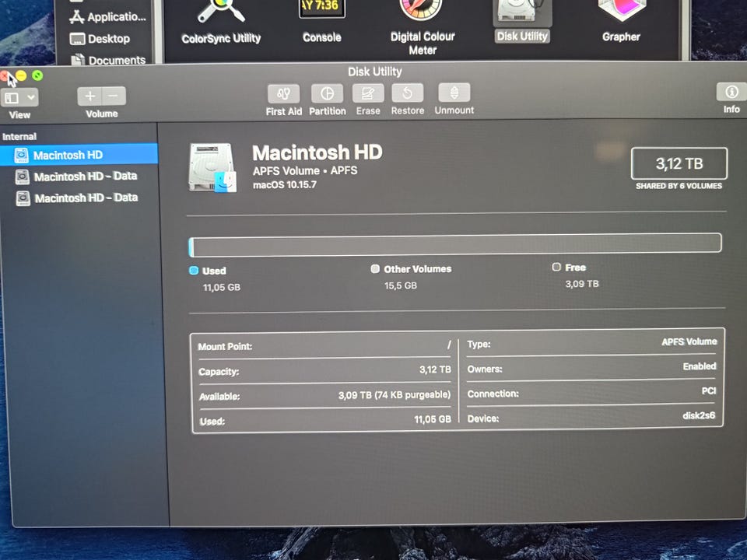The width and height of the screenshot is (747, 560).
Task: Click the Erase toolbar icon
Action: (x=368, y=93)
